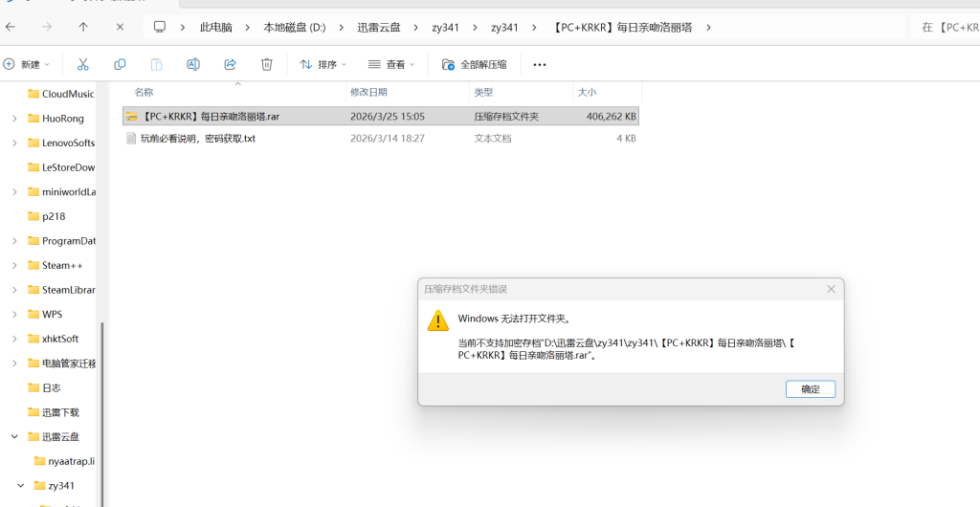Click the Cut scissors icon

tap(82, 64)
